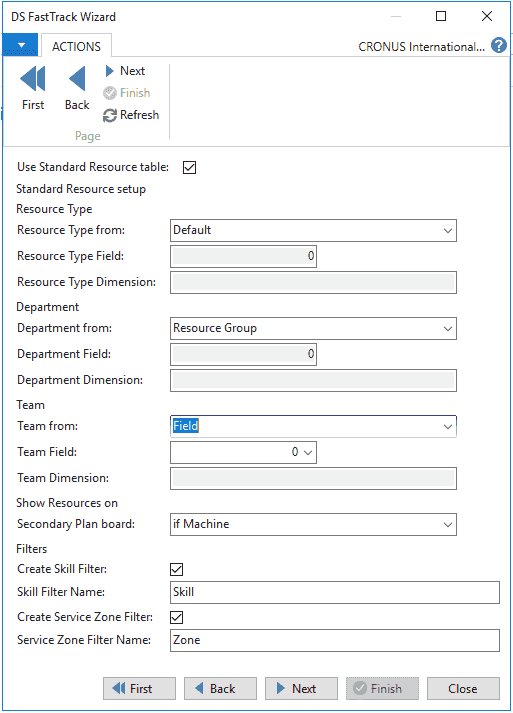The image size is (513, 713).
Task: Open the blue application menu dropdown
Action: point(20,45)
